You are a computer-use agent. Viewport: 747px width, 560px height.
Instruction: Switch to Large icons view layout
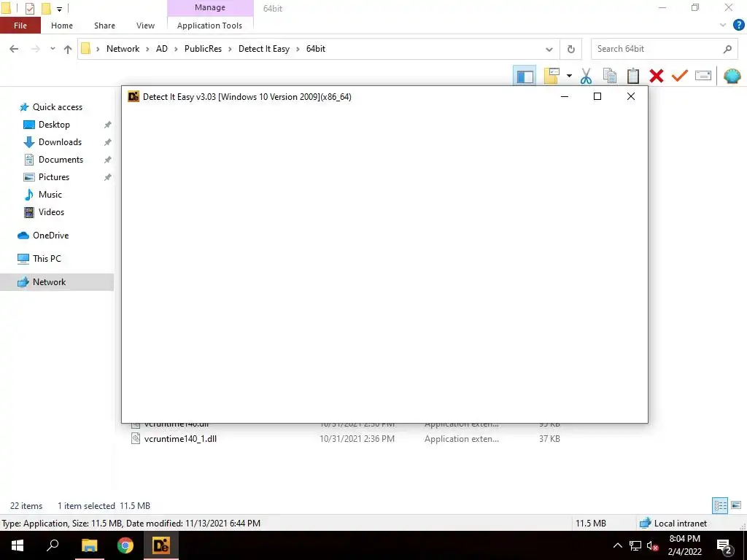tap(736, 505)
